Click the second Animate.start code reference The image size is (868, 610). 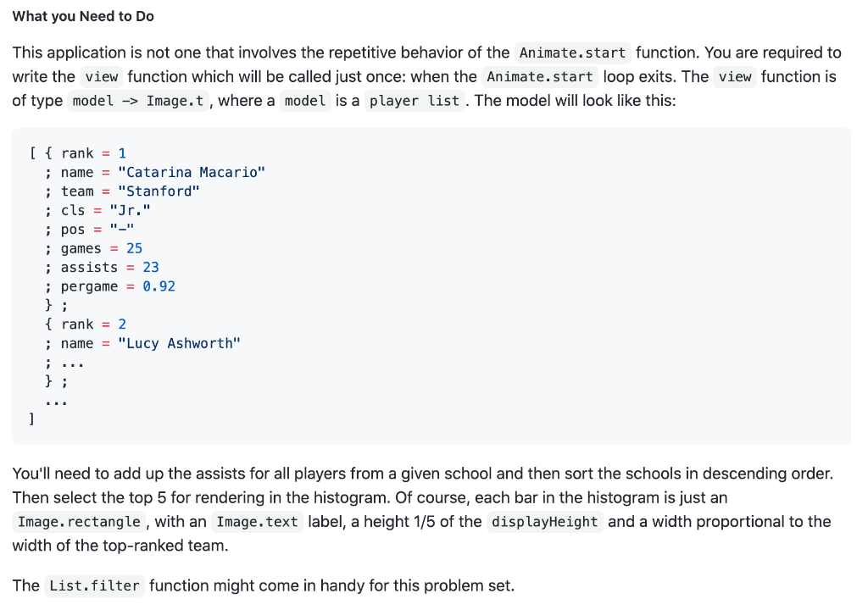(x=540, y=77)
